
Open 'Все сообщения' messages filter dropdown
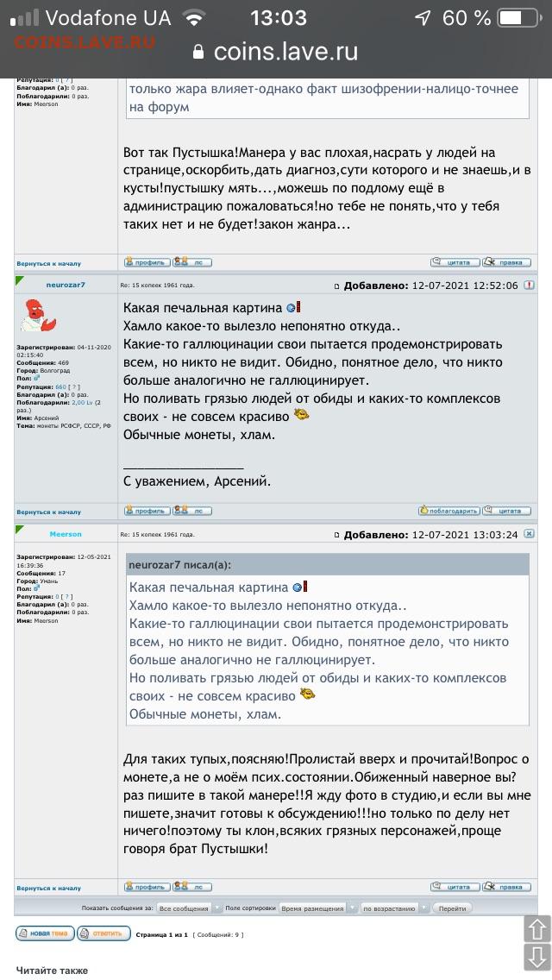190,908
